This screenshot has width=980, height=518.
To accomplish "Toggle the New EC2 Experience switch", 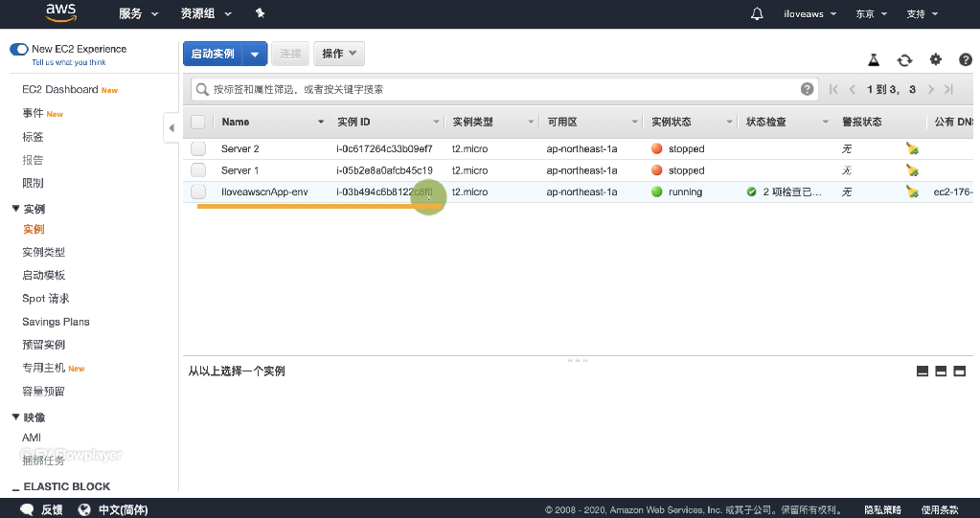I will 19,49.
